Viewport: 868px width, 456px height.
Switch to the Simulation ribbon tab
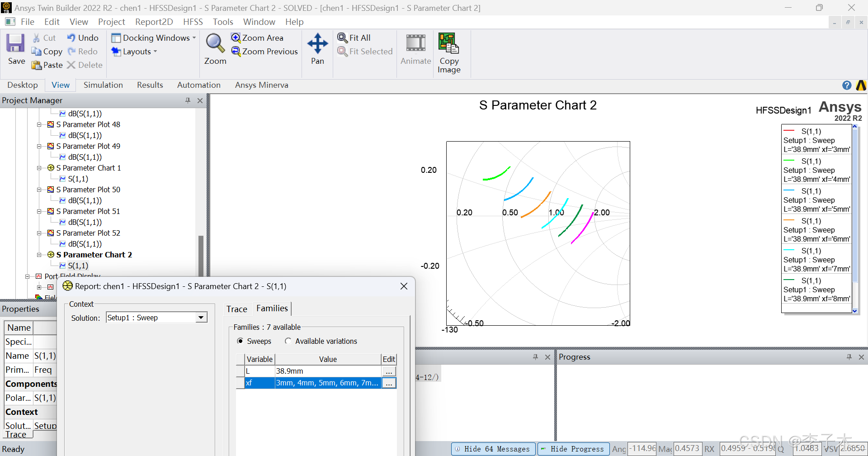pos(103,85)
